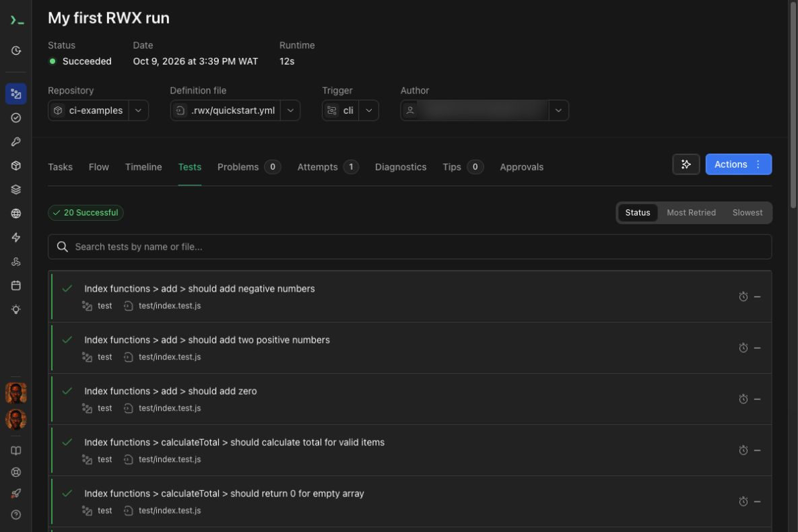This screenshot has height=532, width=798.
Task: Click timer icon for 'should add negative numbers'
Action: pyautogui.click(x=743, y=296)
